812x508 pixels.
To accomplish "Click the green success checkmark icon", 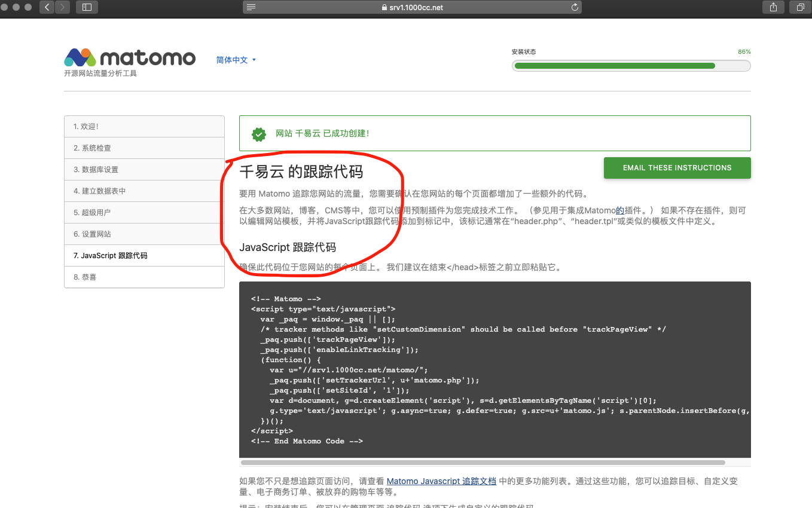I will (259, 134).
